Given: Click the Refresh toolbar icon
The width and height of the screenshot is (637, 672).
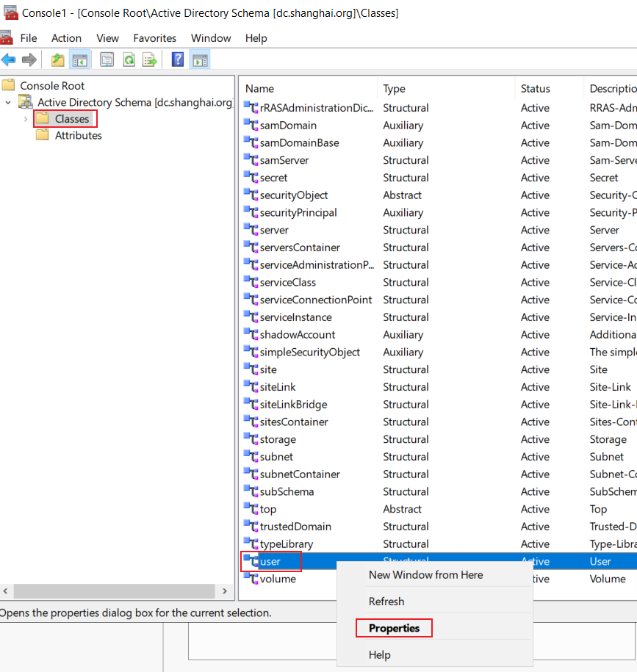Looking at the screenshot, I should pyautogui.click(x=129, y=59).
